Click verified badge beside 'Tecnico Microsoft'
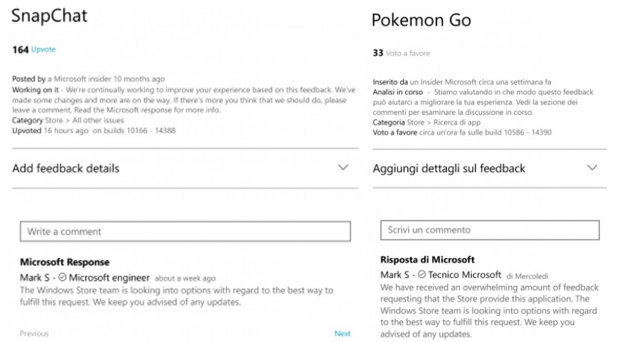The width and height of the screenshot is (644, 342). [x=422, y=275]
